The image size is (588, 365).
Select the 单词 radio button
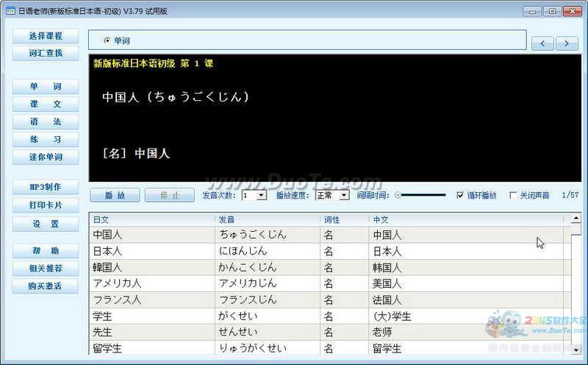107,40
